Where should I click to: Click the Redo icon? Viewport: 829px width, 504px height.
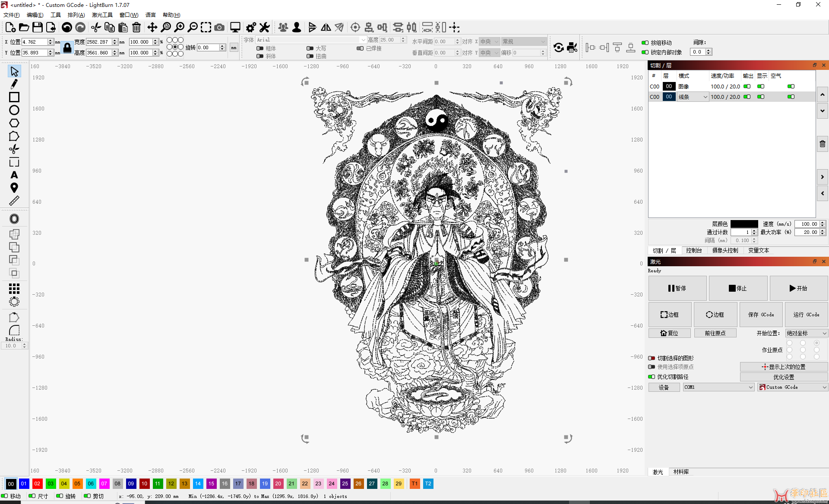tap(80, 28)
